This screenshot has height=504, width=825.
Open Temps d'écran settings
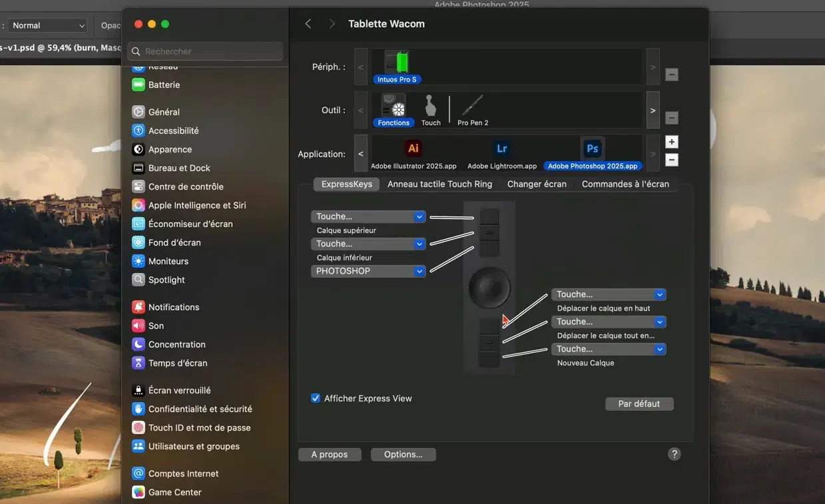(x=170, y=363)
